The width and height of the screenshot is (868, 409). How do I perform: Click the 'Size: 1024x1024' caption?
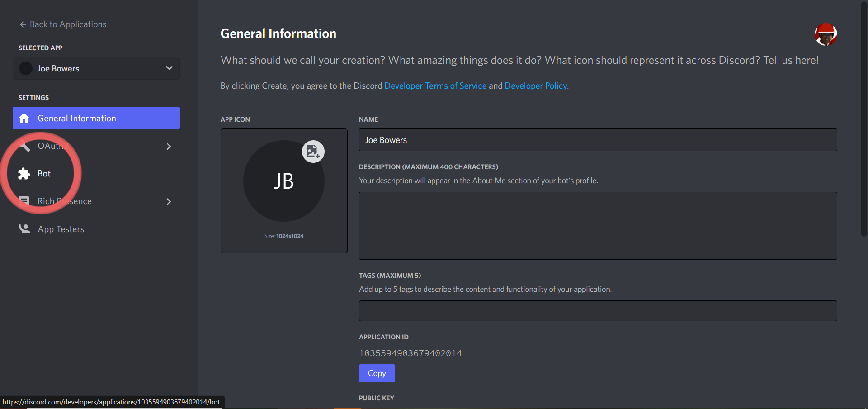(x=284, y=236)
